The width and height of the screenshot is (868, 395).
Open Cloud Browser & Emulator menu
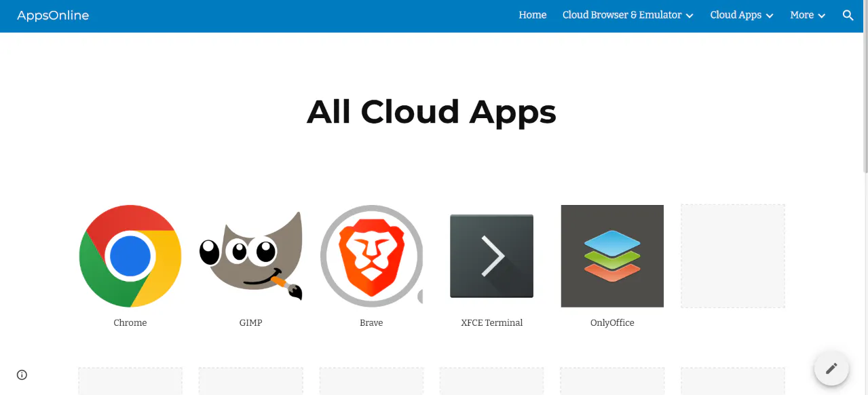(x=622, y=15)
